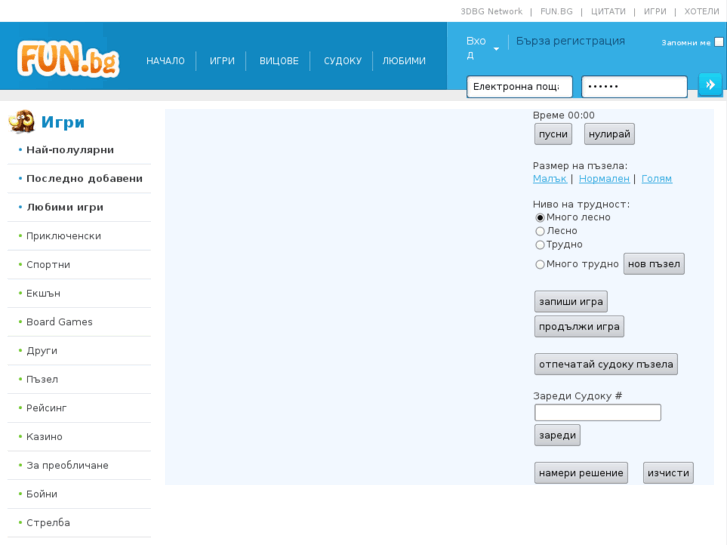Click the зареди button

click(557, 435)
